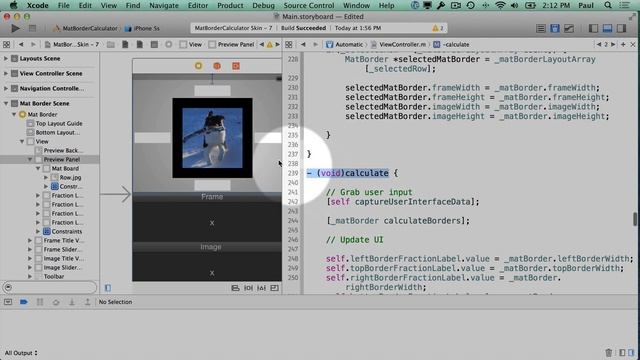Expand the Layouts Scene
Screen dimensions: 640x360
[x=6, y=58]
